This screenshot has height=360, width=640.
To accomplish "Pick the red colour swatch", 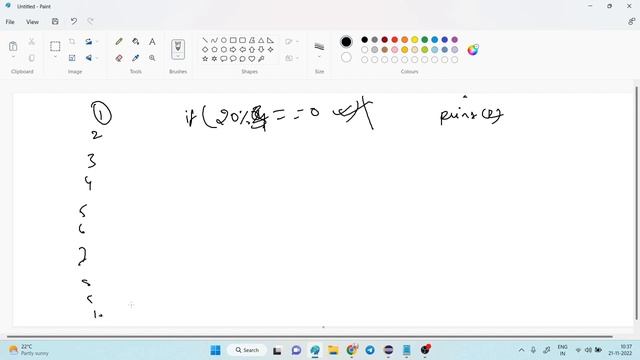I will 395,40.
